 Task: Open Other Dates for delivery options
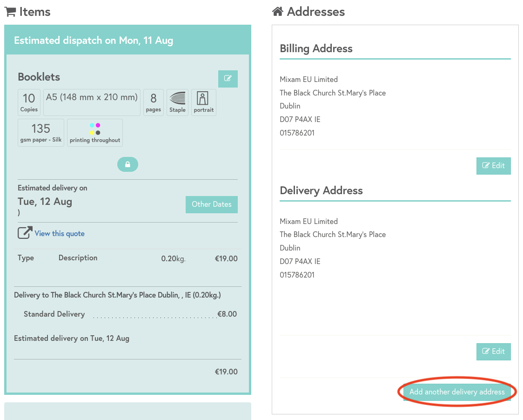coord(211,204)
